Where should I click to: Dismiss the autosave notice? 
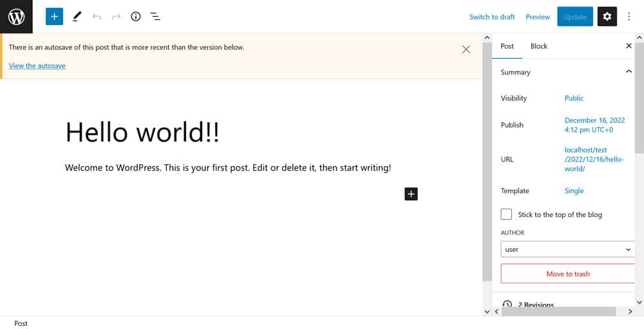tap(466, 49)
